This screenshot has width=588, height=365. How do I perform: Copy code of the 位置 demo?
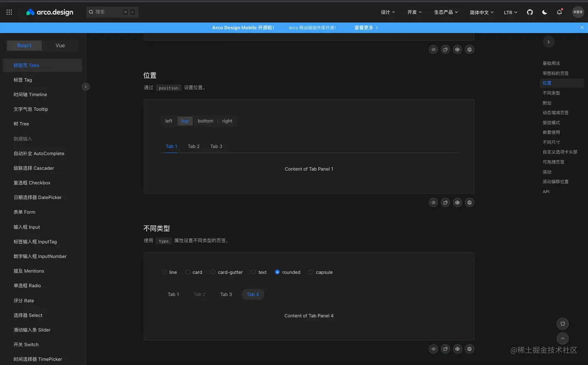(x=446, y=203)
